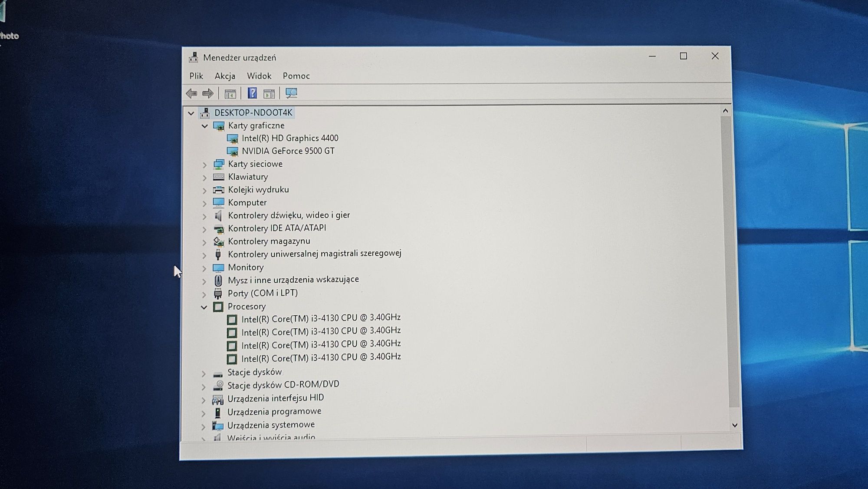Close the Menedżer urządzeń window

715,56
